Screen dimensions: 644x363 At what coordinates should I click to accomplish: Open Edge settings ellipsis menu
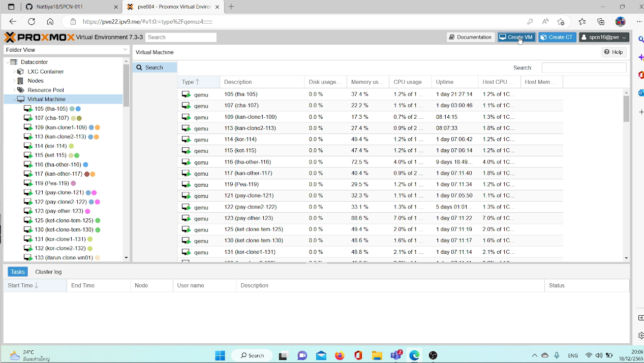pos(639,21)
